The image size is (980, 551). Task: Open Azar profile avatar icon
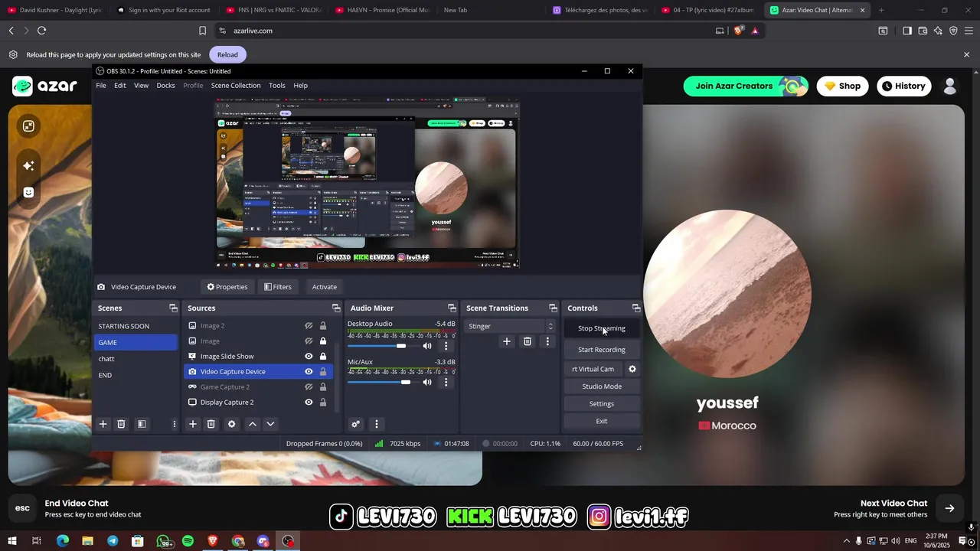[950, 86]
